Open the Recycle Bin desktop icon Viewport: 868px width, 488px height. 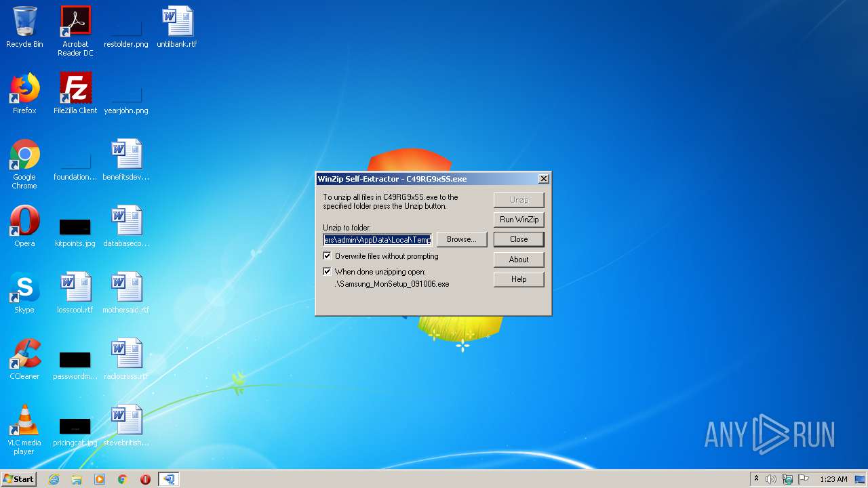[x=24, y=27]
